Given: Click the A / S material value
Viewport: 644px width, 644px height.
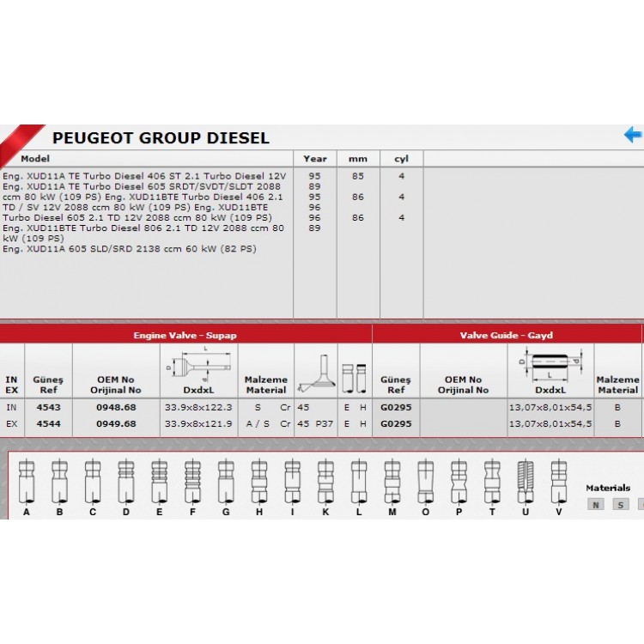Looking at the screenshot, I should pos(258,424).
